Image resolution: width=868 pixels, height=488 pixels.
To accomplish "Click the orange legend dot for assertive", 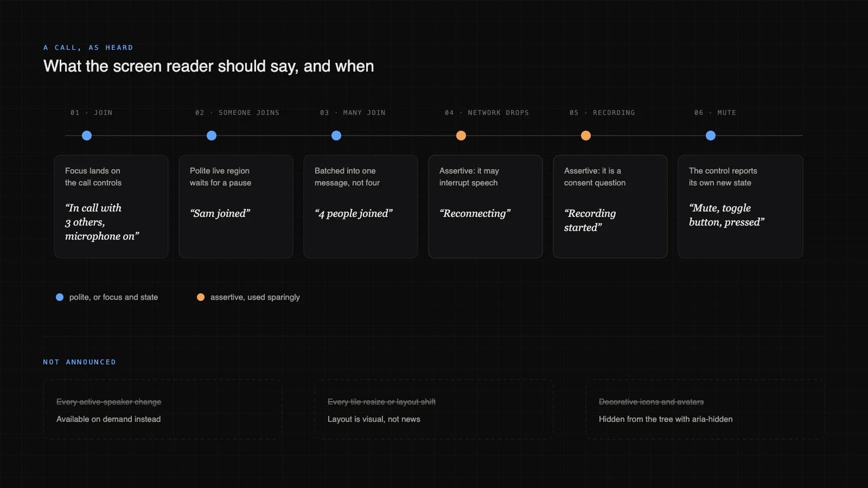I will (201, 297).
